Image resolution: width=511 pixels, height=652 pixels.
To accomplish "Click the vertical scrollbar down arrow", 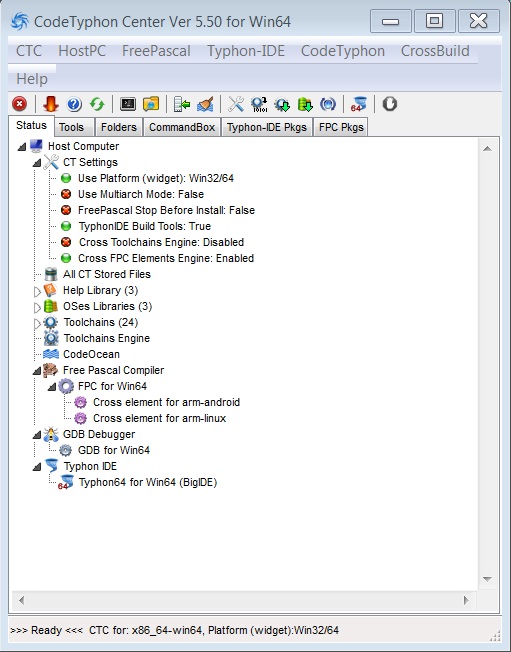I will click(x=488, y=579).
